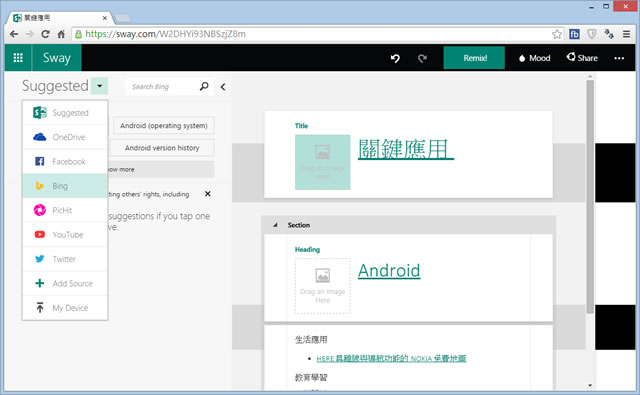Pick My Device to upload content
This screenshot has height=395, width=640.
coord(65,308)
